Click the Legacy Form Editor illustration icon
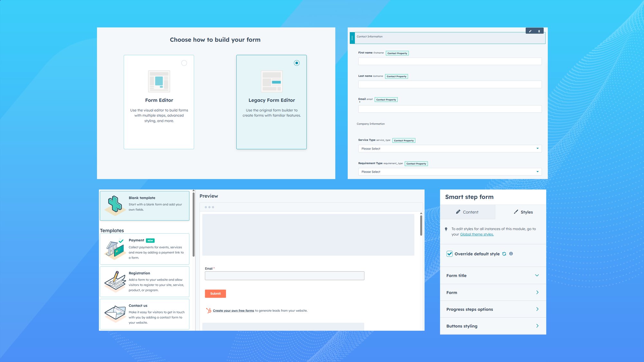 (x=271, y=81)
